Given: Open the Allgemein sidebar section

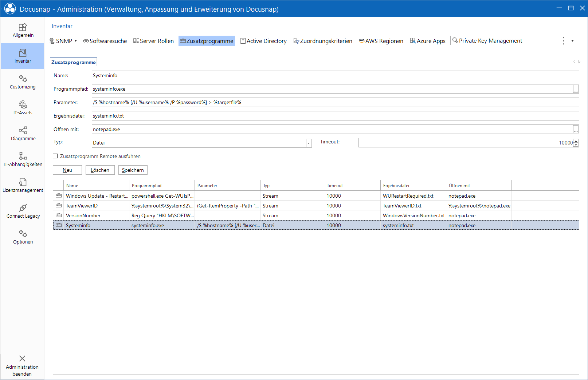Looking at the screenshot, I should tap(23, 30).
